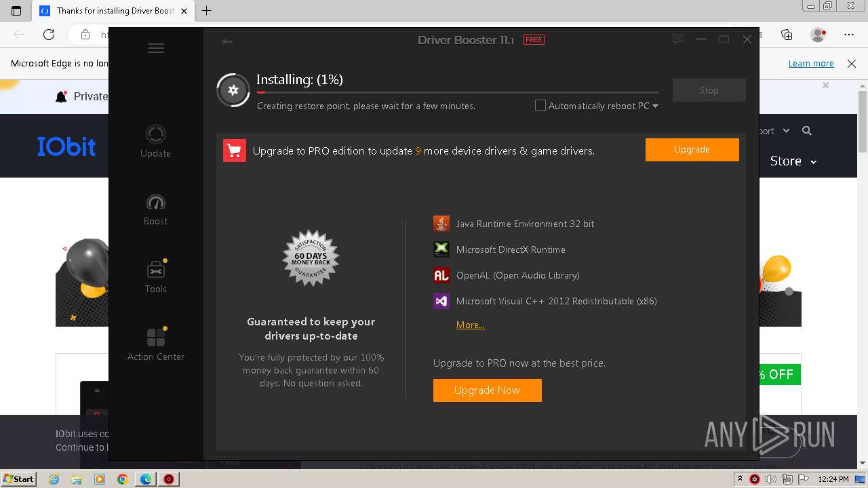Dismiss the Edge notification bar

click(x=852, y=63)
